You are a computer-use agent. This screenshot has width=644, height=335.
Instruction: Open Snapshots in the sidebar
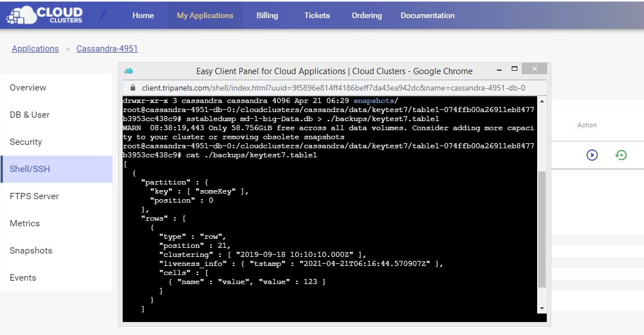point(57,250)
